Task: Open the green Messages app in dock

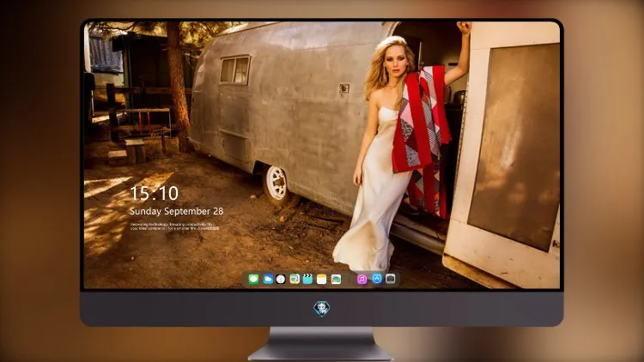Action: click(x=253, y=279)
